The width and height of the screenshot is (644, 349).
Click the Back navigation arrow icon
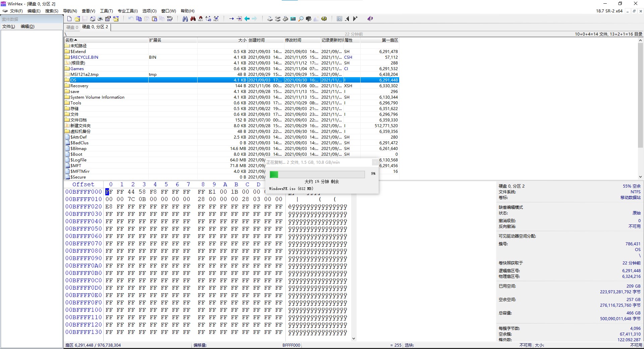247,19
